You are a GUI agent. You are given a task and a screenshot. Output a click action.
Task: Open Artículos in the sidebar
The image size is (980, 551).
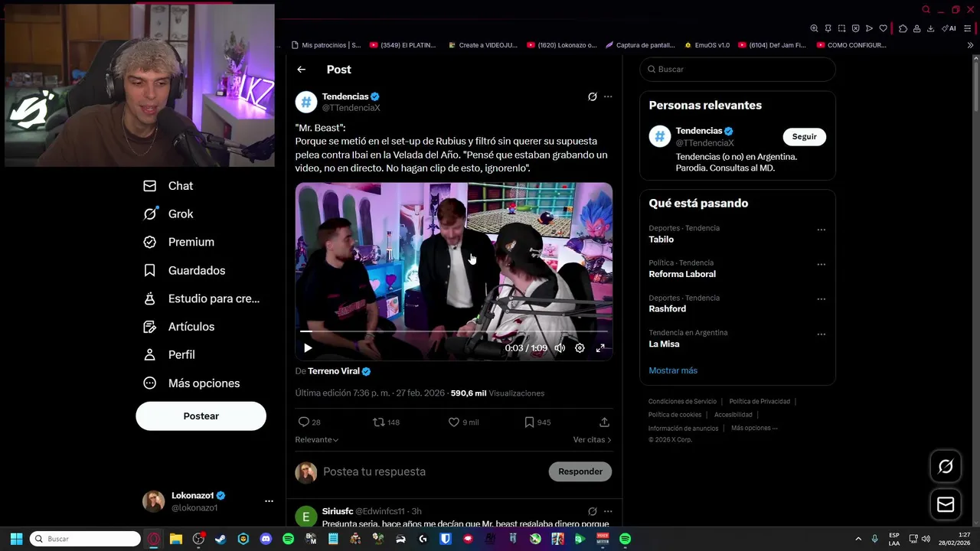coord(179,327)
